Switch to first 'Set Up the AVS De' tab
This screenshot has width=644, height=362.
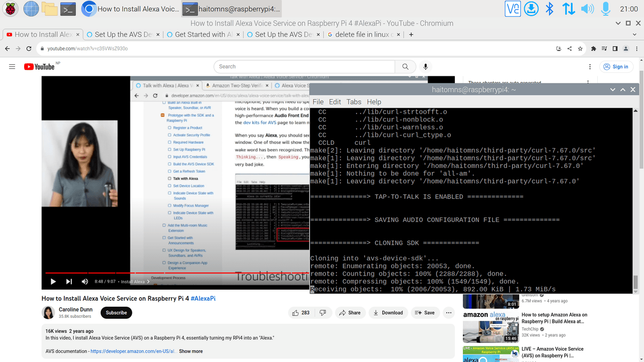click(123, 35)
